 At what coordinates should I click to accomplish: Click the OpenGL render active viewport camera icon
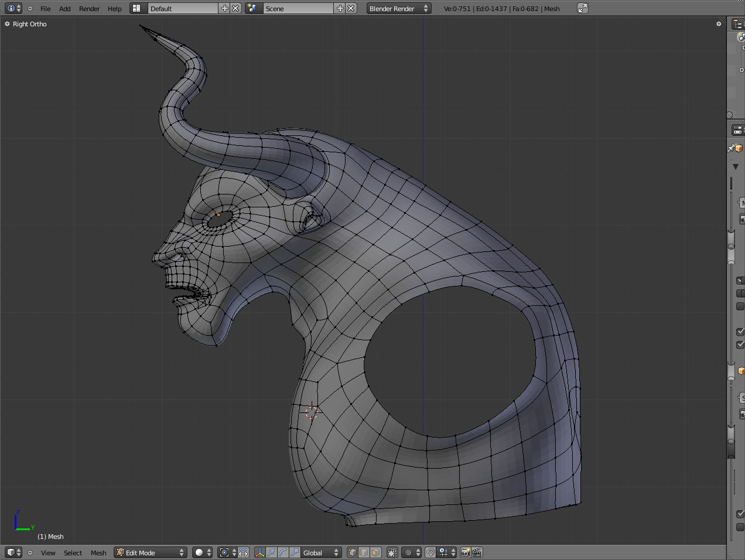coord(466,552)
